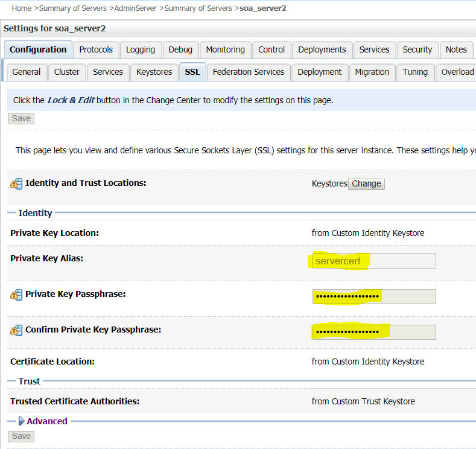Click the warning icon beside Confirm Private Key Passphrase
The width and height of the screenshot is (476, 449).
pos(16,331)
